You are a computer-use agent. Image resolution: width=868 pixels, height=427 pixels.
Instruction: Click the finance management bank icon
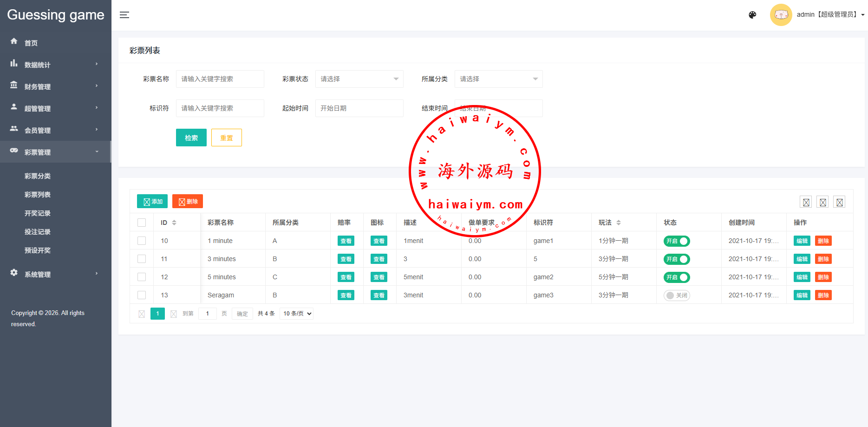coord(14,85)
